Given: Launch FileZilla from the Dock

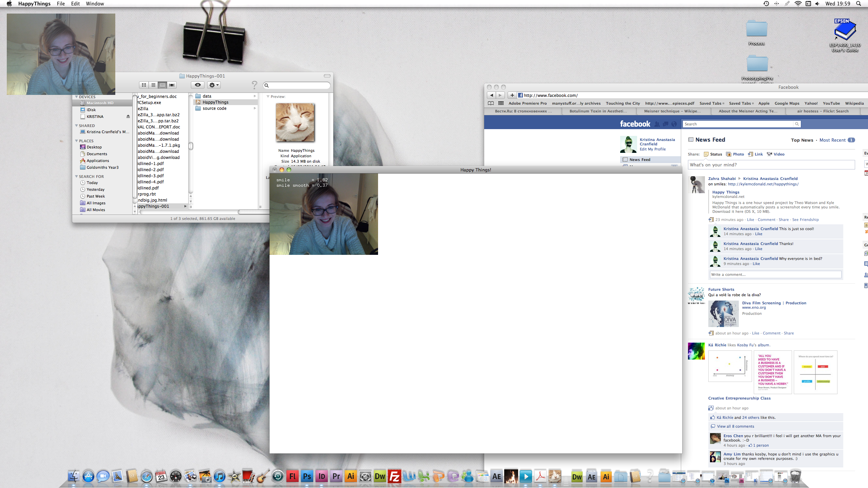Looking at the screenshot, I should pos(394,476).
